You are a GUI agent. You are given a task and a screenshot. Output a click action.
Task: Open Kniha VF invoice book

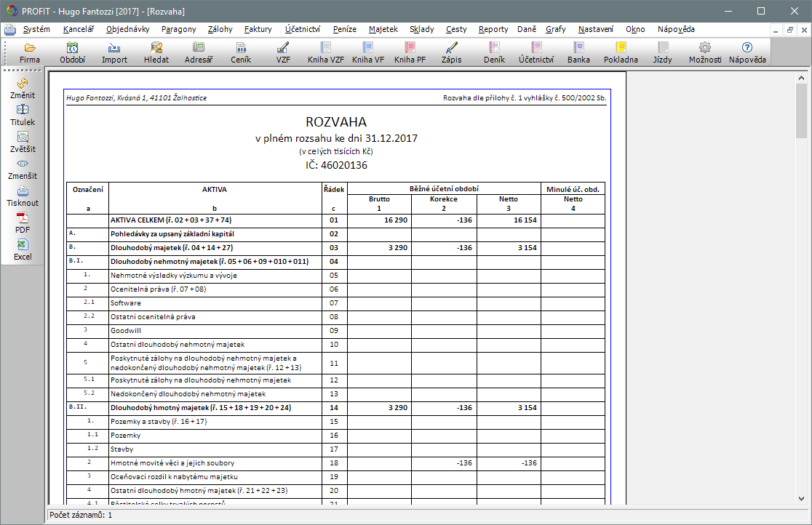368,53
